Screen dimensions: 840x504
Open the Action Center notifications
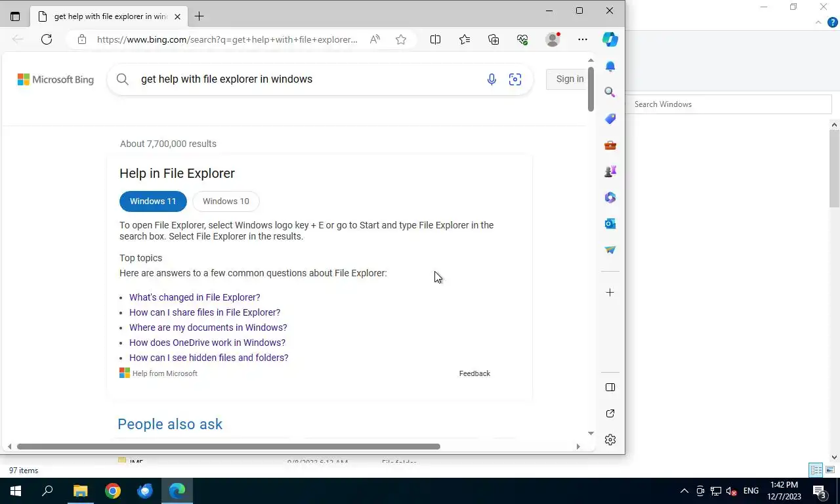820,491
